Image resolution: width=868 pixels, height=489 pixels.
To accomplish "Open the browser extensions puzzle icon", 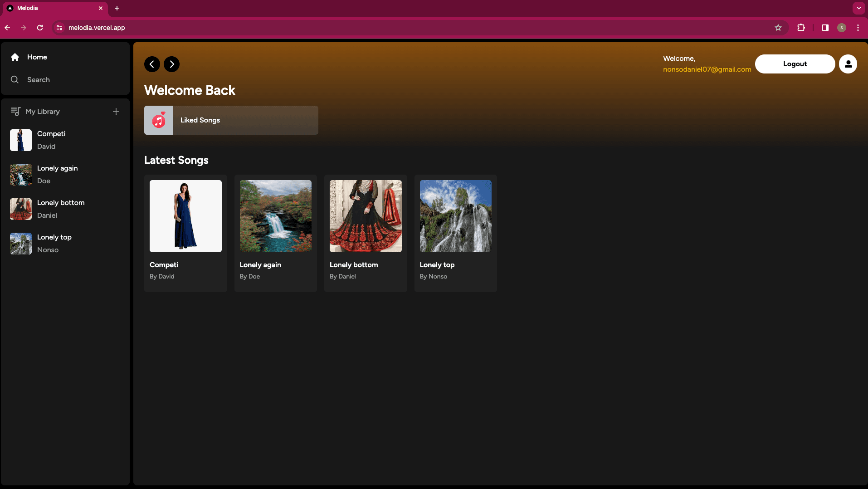I will pyautogui.click(x=801, y=28).
